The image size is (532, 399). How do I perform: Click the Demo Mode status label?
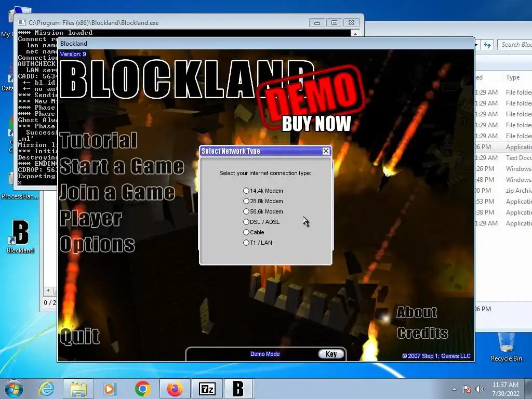point(265,354)
